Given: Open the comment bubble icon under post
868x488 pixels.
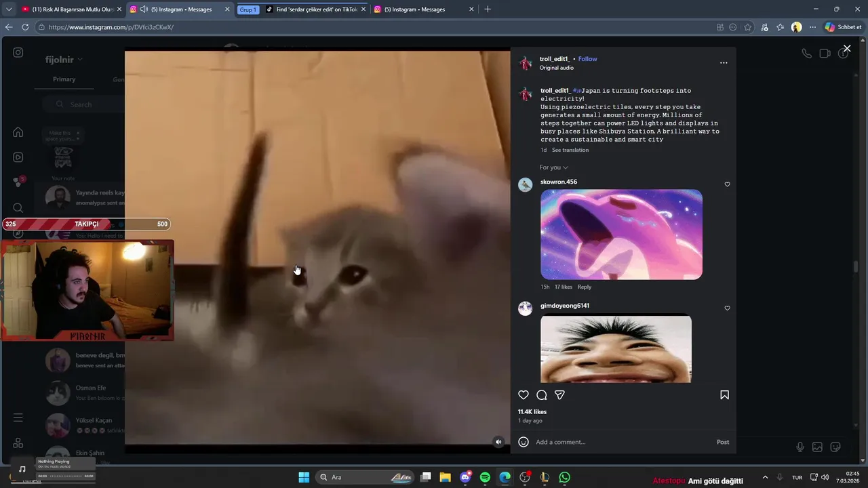Looking at the screenshot, I should point(542,395).
